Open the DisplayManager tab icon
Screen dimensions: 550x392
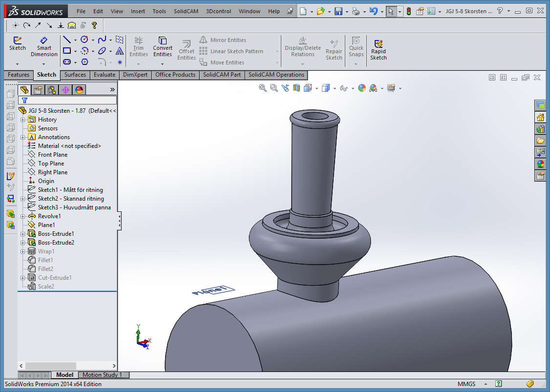point(79,90)
